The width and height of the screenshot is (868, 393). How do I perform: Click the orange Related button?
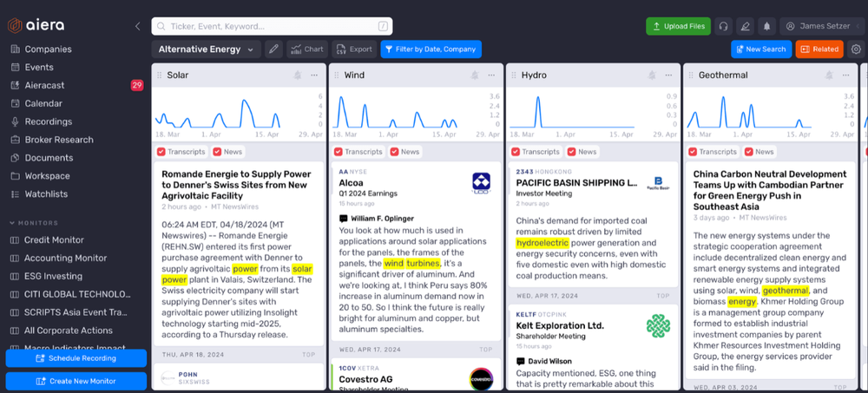pos(819,49)
